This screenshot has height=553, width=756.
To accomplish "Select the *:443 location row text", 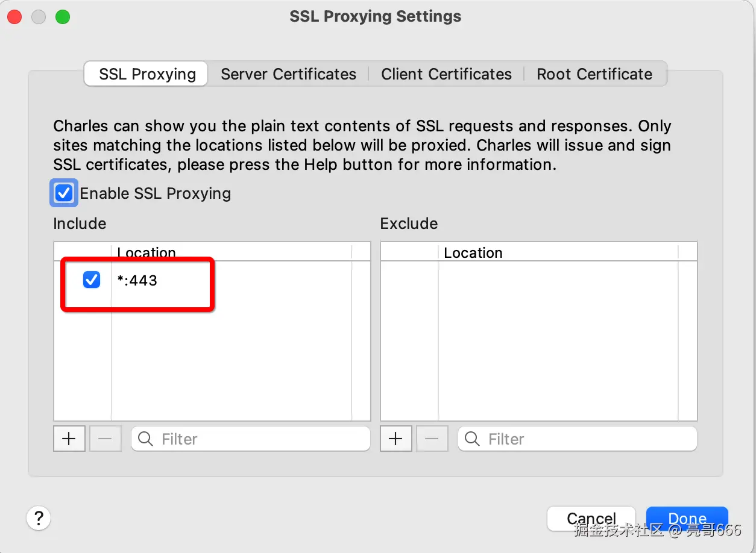I will (137, 280).
